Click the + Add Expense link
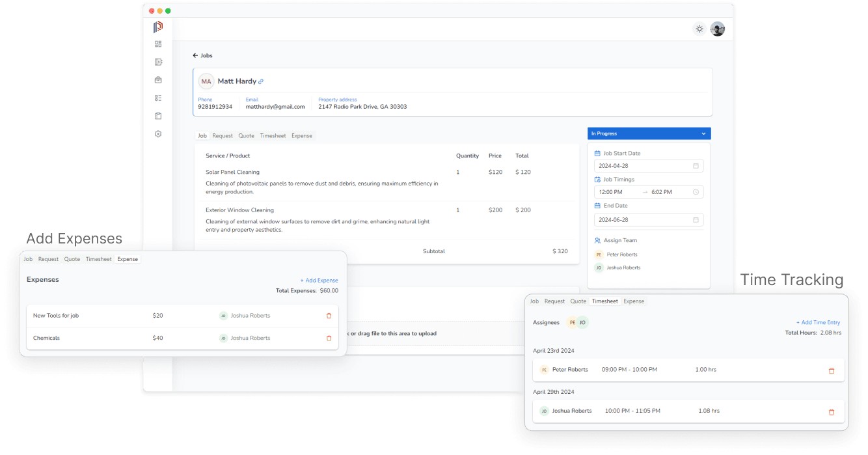The height and width of the screenshot is (455, 868). point(319,280)
